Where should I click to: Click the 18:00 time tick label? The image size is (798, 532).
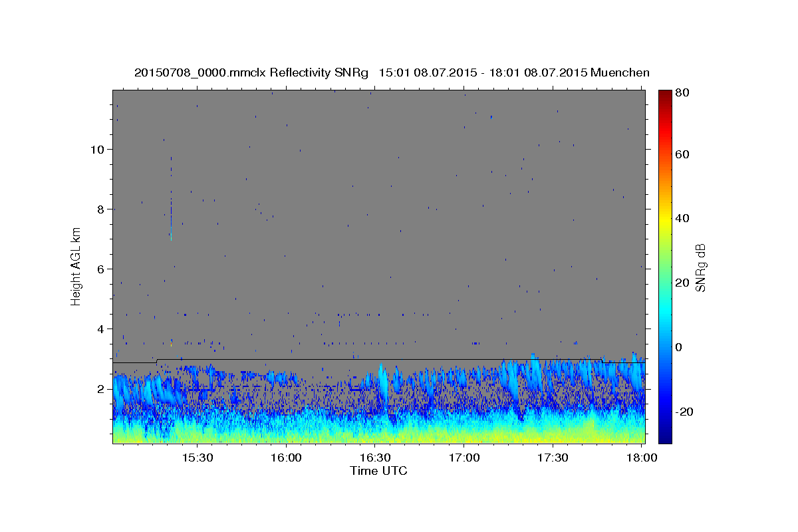642,458
